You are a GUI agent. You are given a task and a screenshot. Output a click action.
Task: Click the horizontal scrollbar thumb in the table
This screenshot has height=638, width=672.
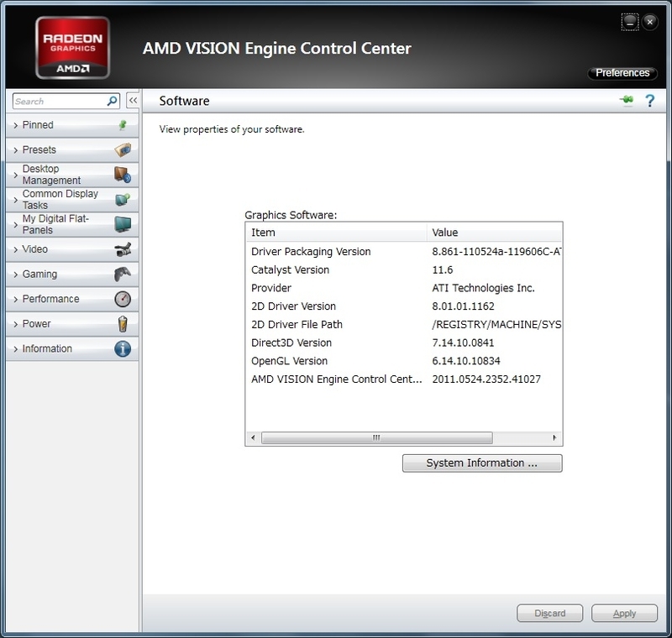pos(376,437)
